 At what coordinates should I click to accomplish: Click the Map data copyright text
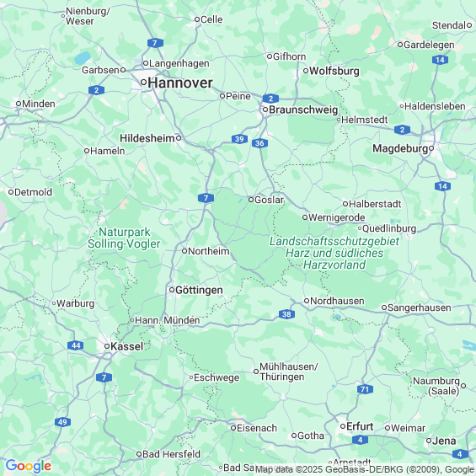(364, 469)
